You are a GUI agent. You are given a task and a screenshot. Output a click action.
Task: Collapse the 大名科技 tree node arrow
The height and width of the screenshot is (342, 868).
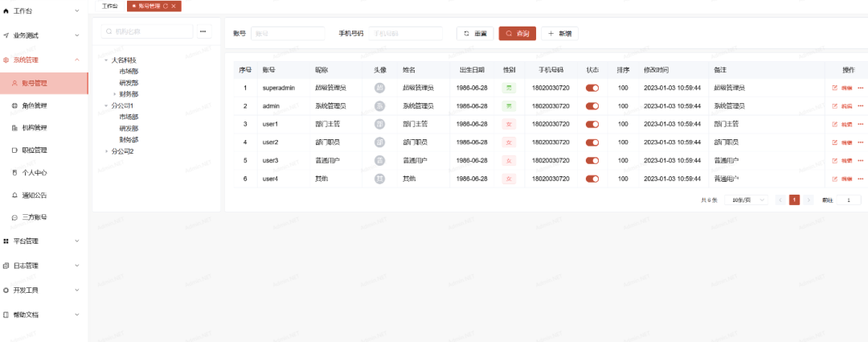pyautogui.click(x=106, y=60)
